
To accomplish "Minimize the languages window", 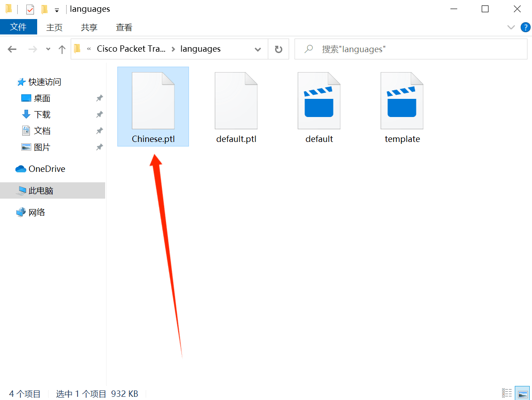I will coord(454,9).
